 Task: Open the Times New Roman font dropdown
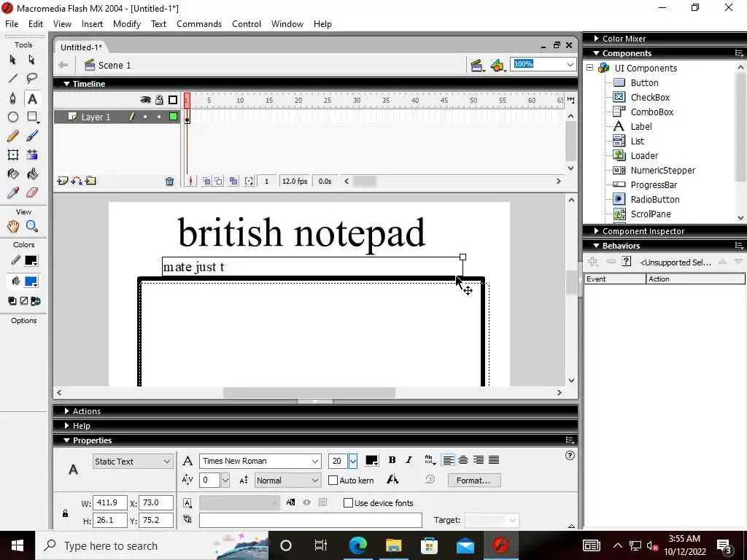(x=315, y=461)
